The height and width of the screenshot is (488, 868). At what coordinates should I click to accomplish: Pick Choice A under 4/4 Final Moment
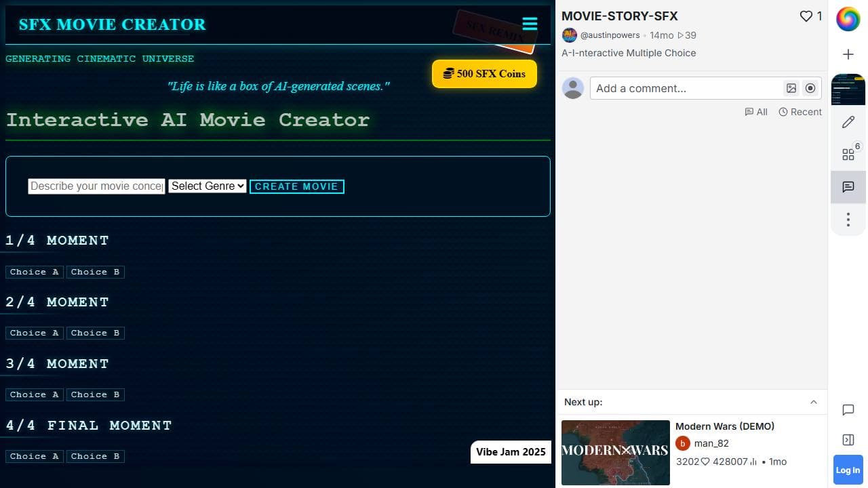(x=35, y=456)
